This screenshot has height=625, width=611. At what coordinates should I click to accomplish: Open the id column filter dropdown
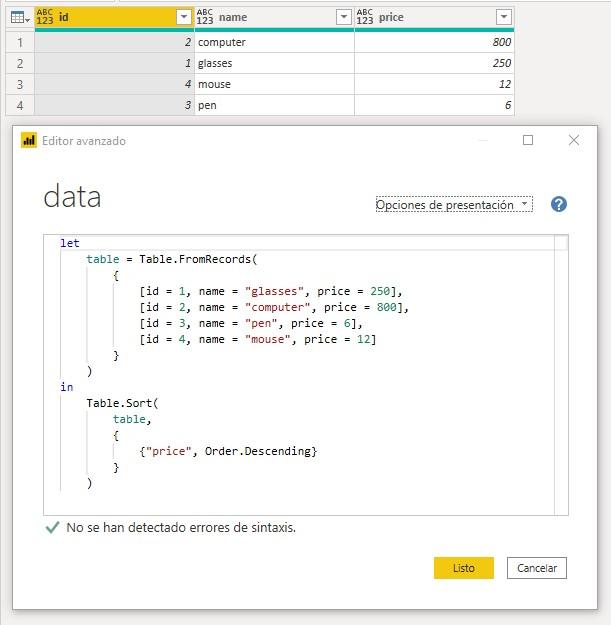(184, 17)
